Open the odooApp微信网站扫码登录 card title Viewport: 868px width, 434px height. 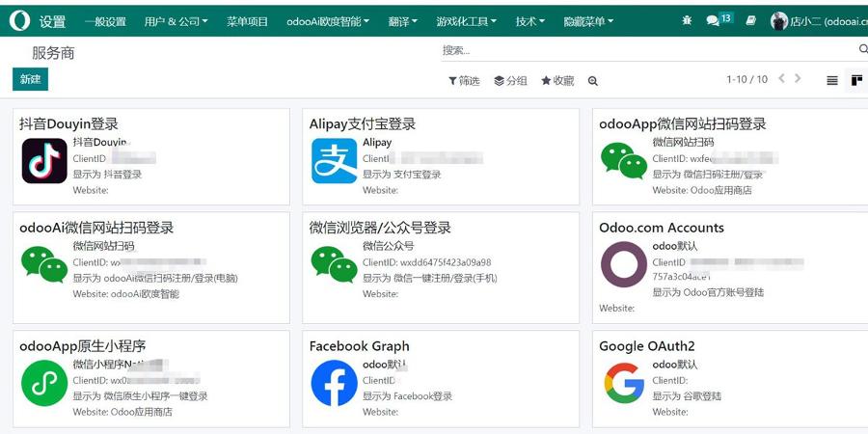tap(682, 124)
